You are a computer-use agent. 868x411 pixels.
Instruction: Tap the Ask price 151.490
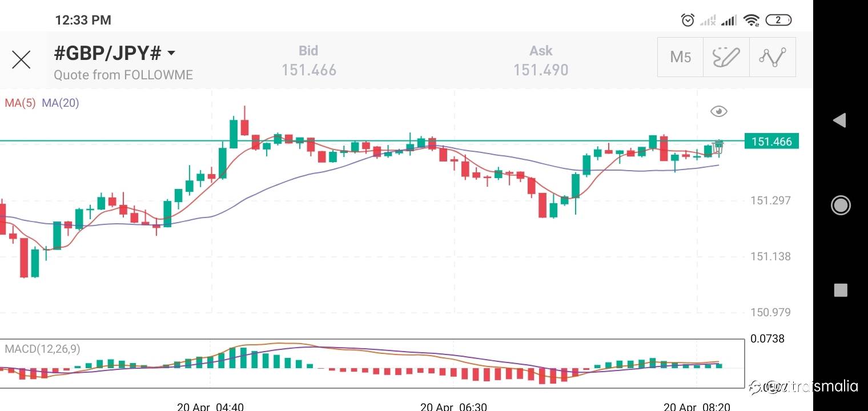tap(540, 70)
